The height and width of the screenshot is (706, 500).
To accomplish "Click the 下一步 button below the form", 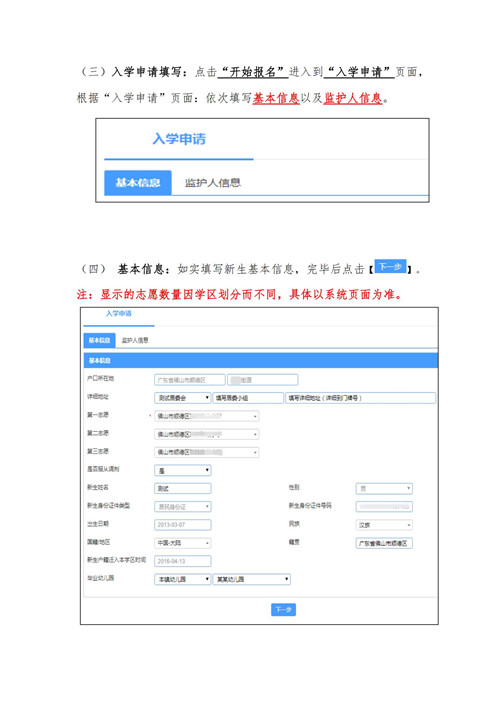I will pyautogui.click(x=283, y=610).
